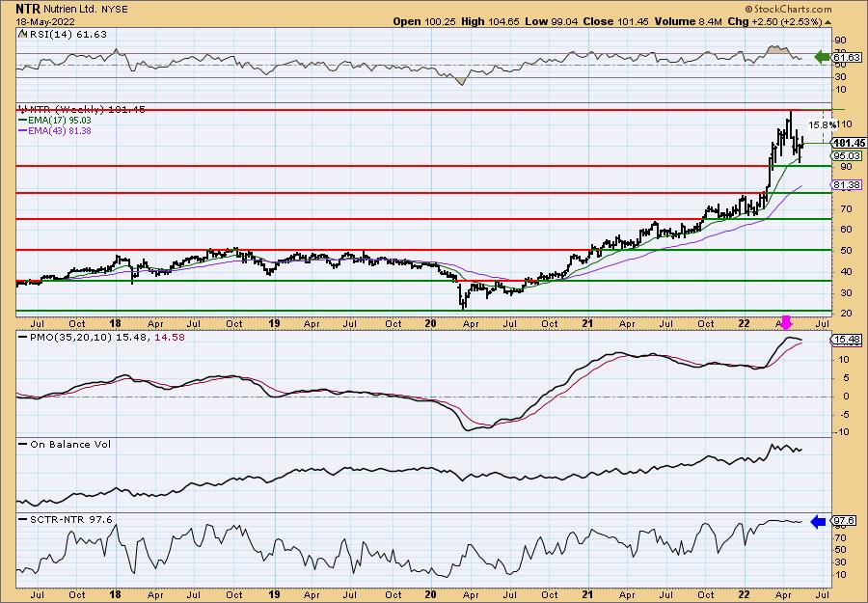Click year 18 on the axis under the price panel
Viewport: 868px width, 603px height.
tap(115, 323)
